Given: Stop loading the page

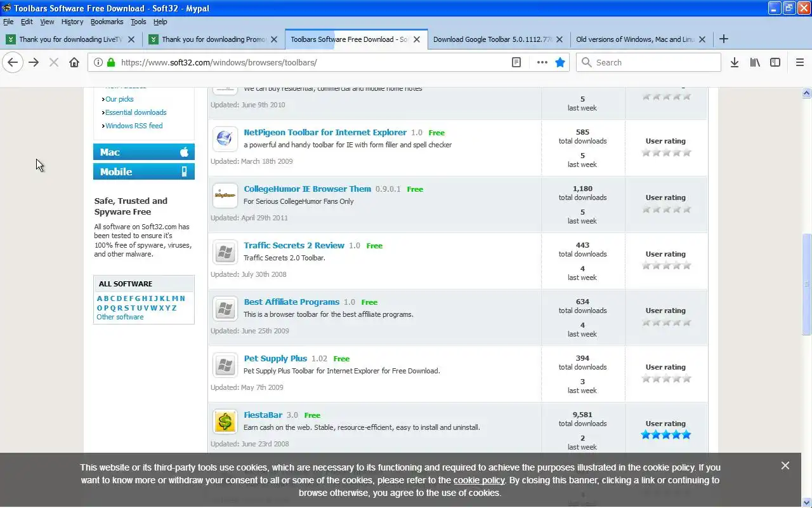Looking at the screenshot, I should (x=54, y=62).
